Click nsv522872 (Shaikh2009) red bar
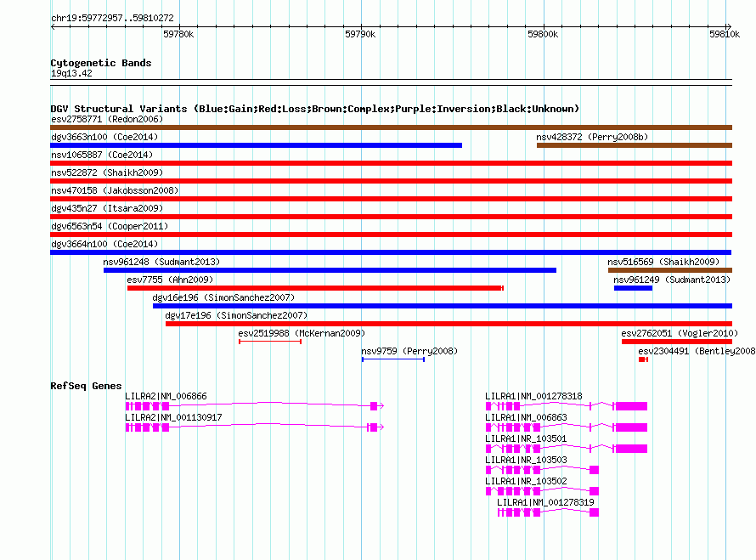This screenshot has width=756, height=560. [391, 181]
